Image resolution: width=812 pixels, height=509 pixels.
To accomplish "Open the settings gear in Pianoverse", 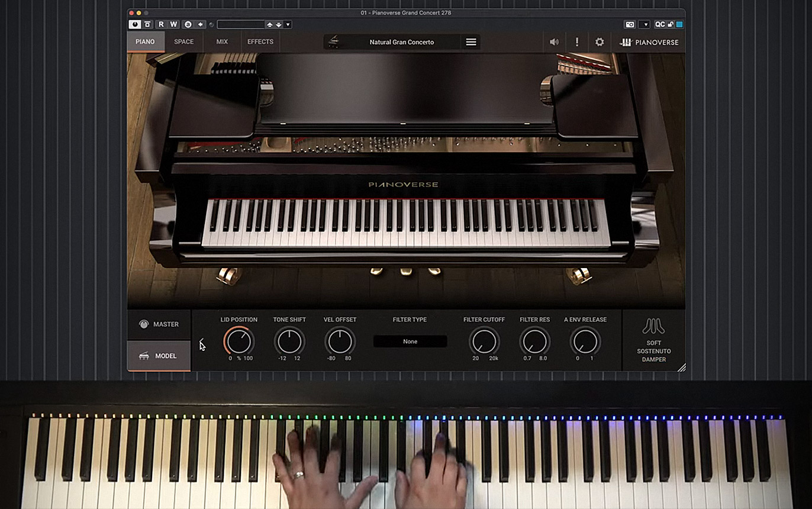I will click(x=600, y=42).
